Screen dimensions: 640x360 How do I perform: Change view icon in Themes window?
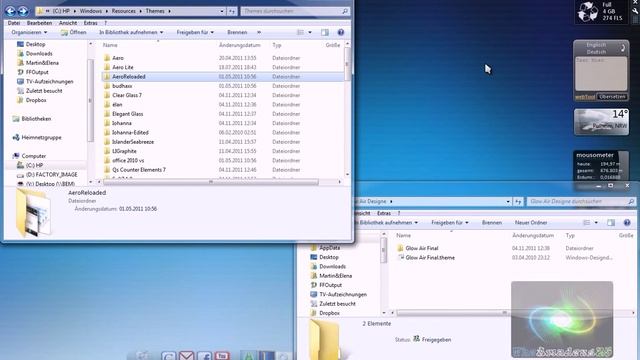[300, 32]
